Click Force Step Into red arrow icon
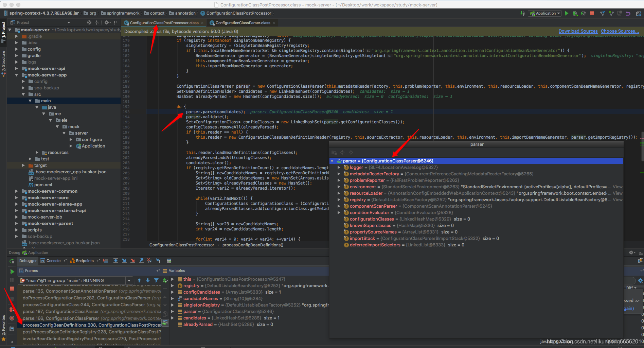This screenshot has width=644, height=348. (x=132, y=261)
